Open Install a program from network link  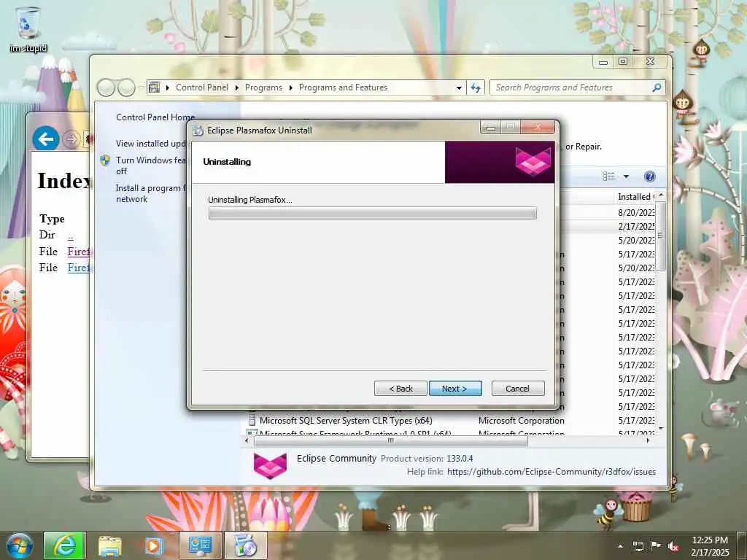[149, 193]
